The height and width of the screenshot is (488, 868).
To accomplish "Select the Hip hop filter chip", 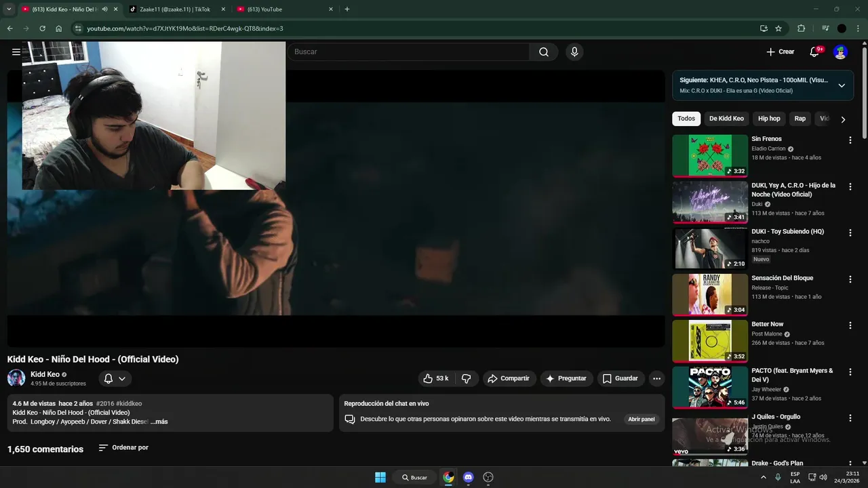I will click(x=769, y=119).
